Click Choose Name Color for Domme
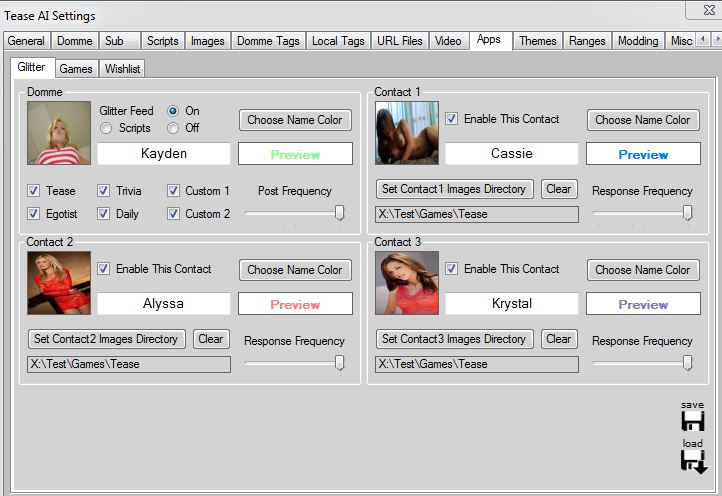722x496 pixels. point(295,120)
